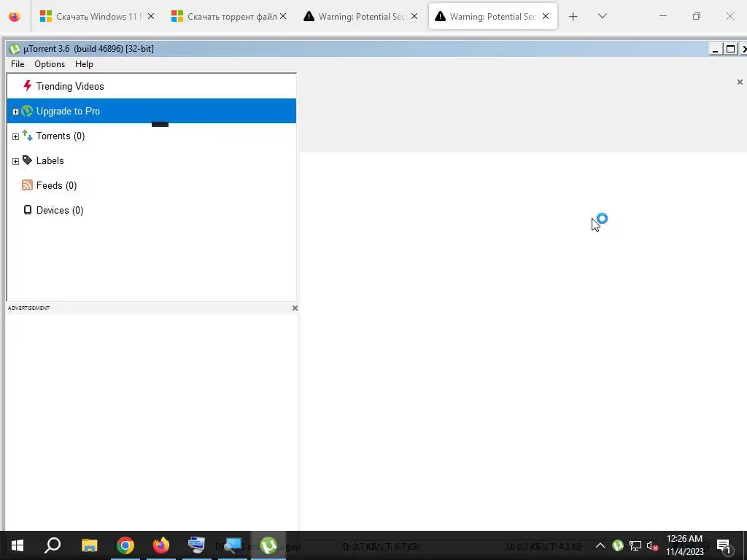Maximize the µTorrent window
This screenshot has height=560, width=747.
pos(729,49)
